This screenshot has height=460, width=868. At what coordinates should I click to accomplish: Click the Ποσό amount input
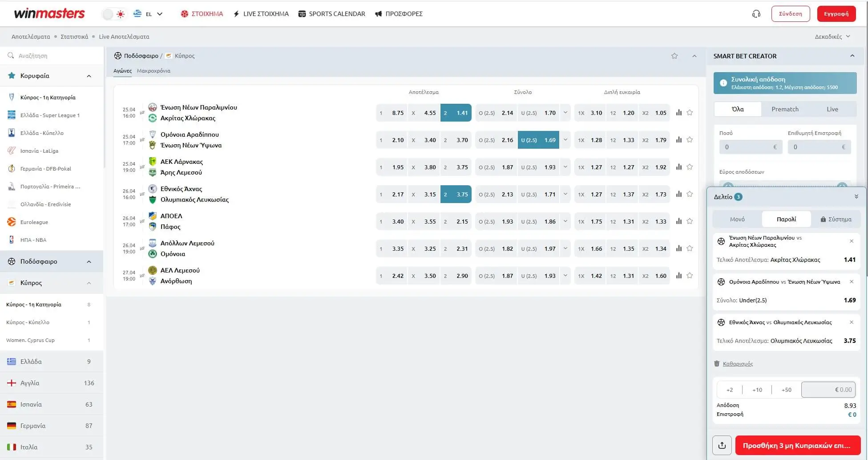(751, 147)
